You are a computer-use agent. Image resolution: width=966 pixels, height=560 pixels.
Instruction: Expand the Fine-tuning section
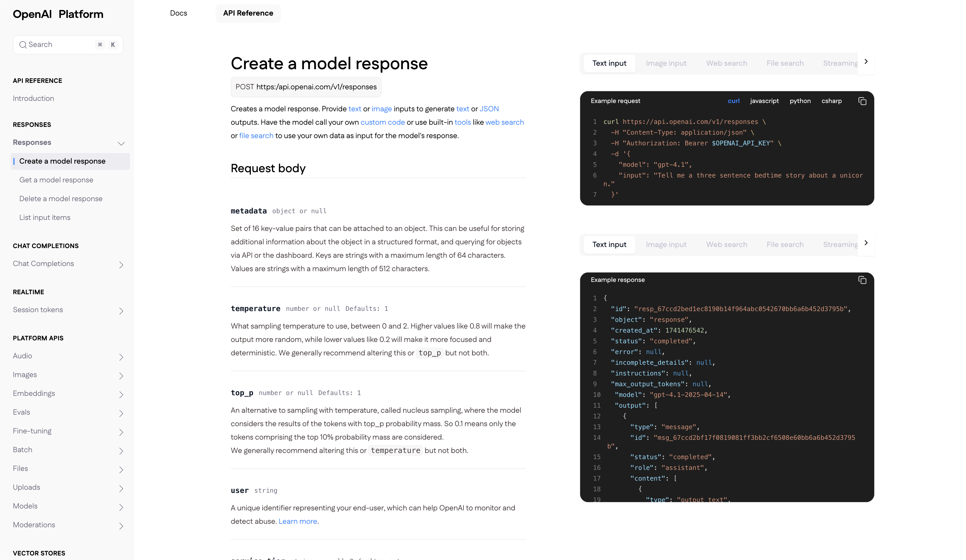(x=121, y=432)
